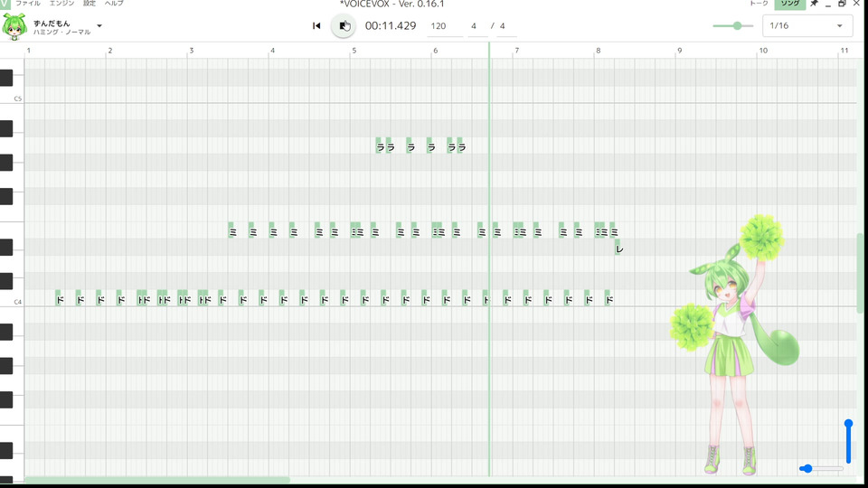Stop playback with the stop button
868x488 pixels.
pos(344,25)
